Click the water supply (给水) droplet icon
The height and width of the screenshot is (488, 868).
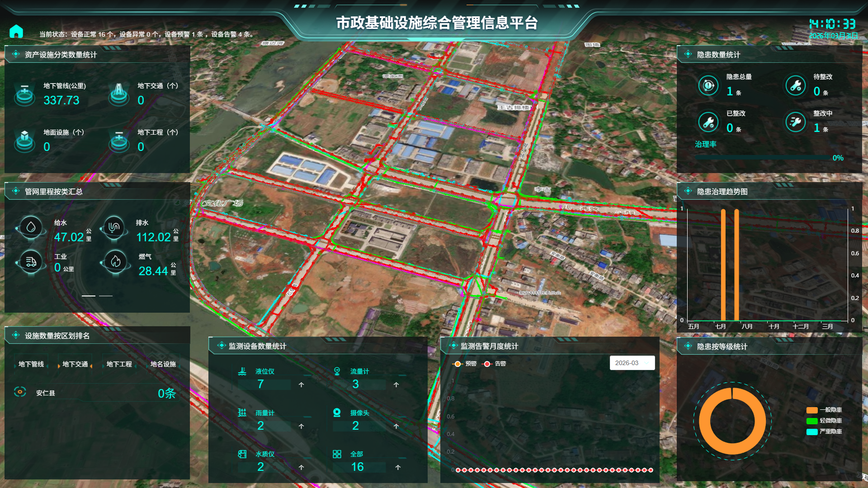tap(31, 227)
